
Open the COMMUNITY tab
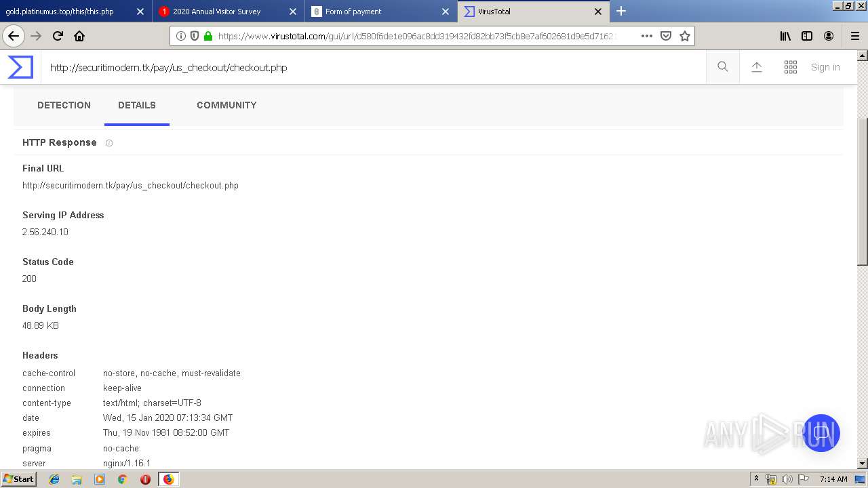(x=226, y=105)
